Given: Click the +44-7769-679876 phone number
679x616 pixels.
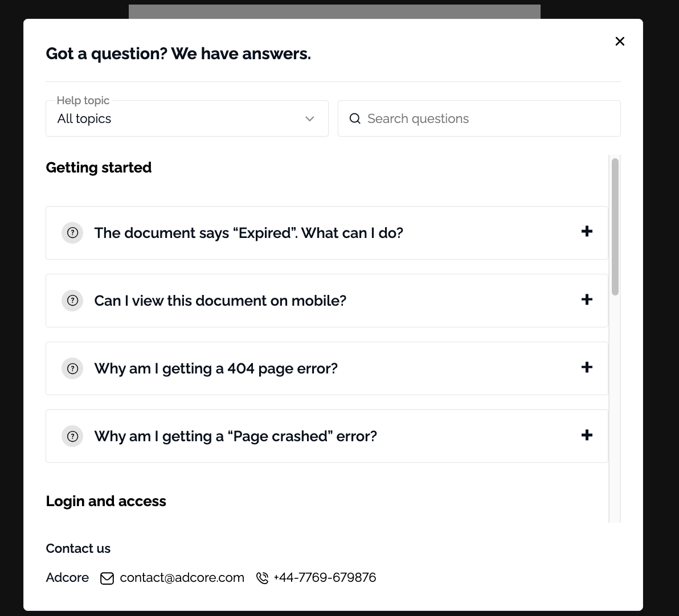Looking at the screenshot, I should point(325,577).
